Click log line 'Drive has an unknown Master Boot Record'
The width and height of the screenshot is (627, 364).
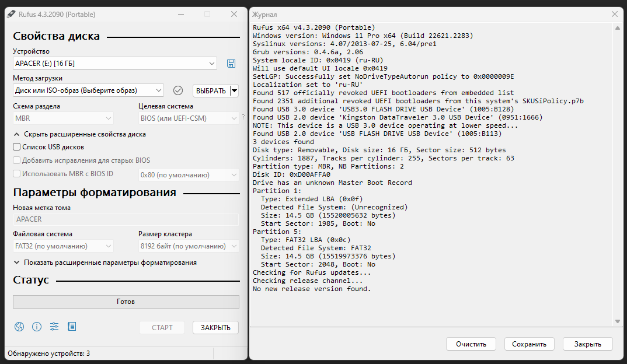point(332,183)
